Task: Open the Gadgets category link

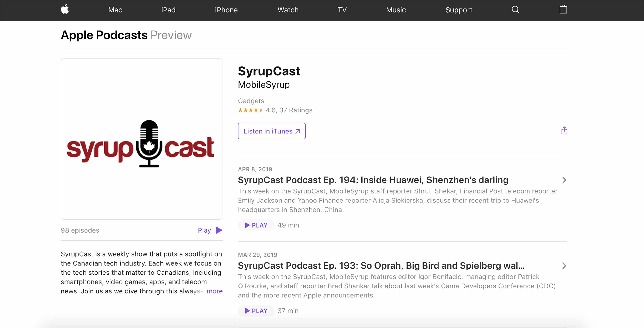Action: pos(251,101)
